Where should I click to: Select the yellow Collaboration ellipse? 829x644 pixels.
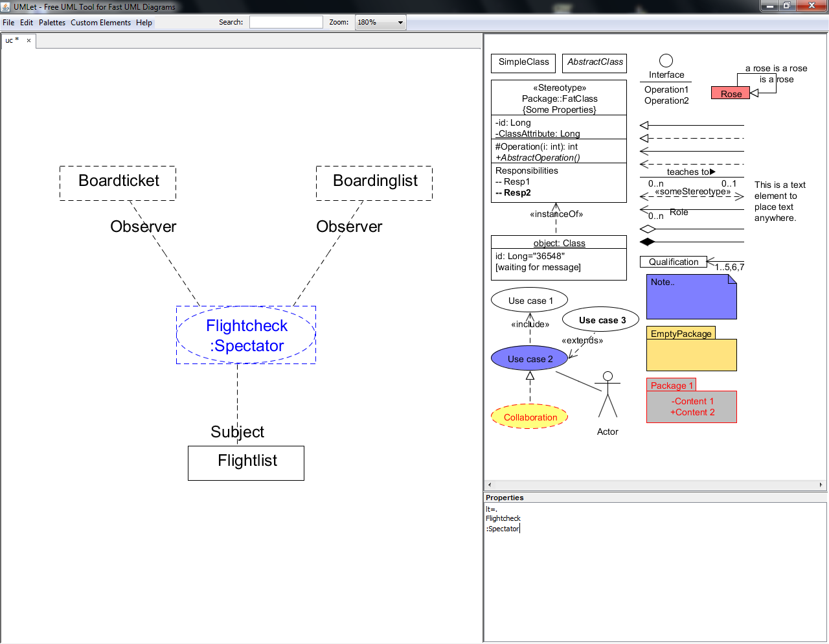pos(530,417)
